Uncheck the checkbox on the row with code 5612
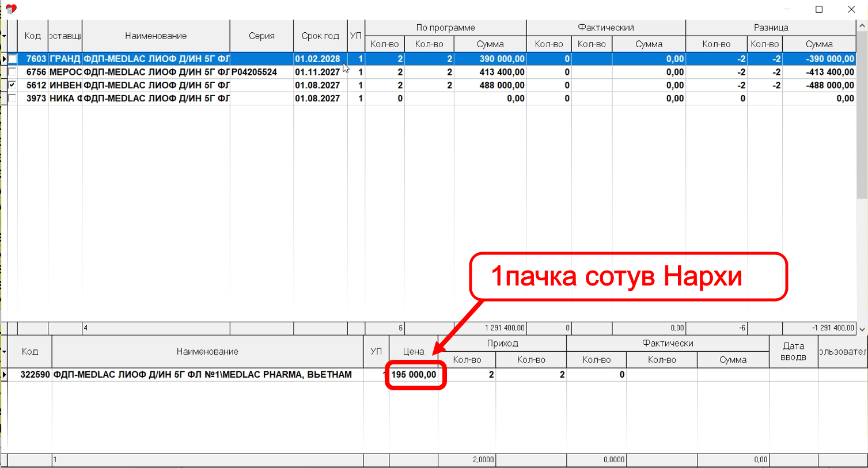Image resolution: width=868 pixels, height=468 pixels. pyautogui.click(x=13, y=85)
